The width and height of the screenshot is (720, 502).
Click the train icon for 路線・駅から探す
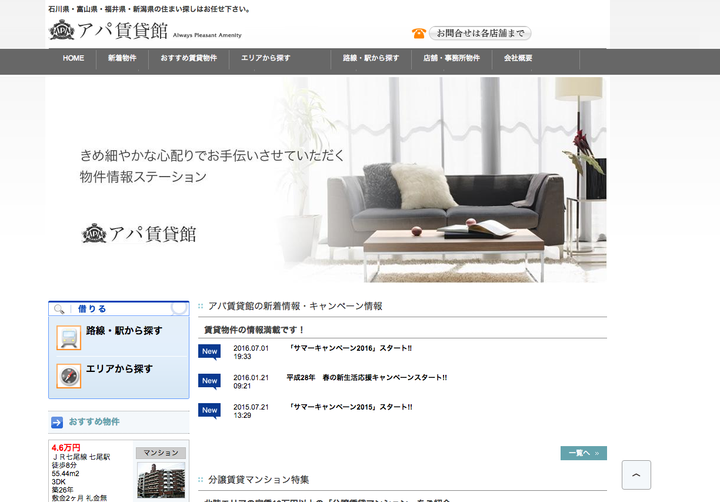tap(69, 338)
